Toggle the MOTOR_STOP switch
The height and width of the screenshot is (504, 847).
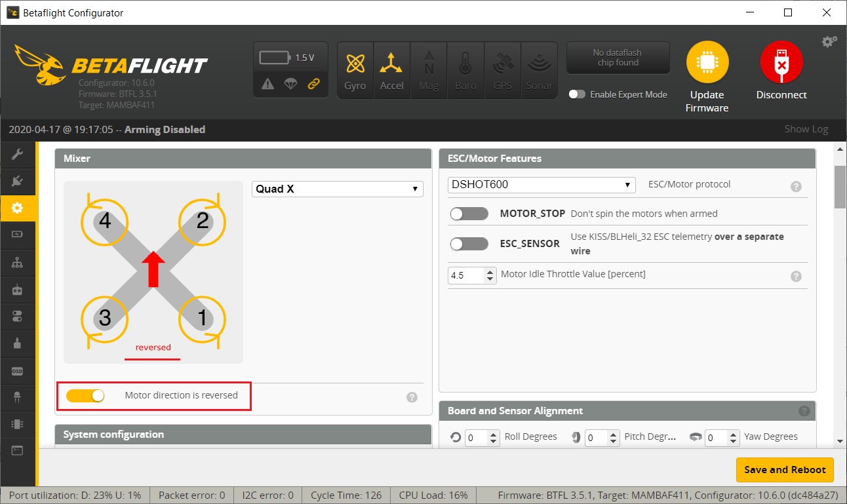click(x=469, y=214)
